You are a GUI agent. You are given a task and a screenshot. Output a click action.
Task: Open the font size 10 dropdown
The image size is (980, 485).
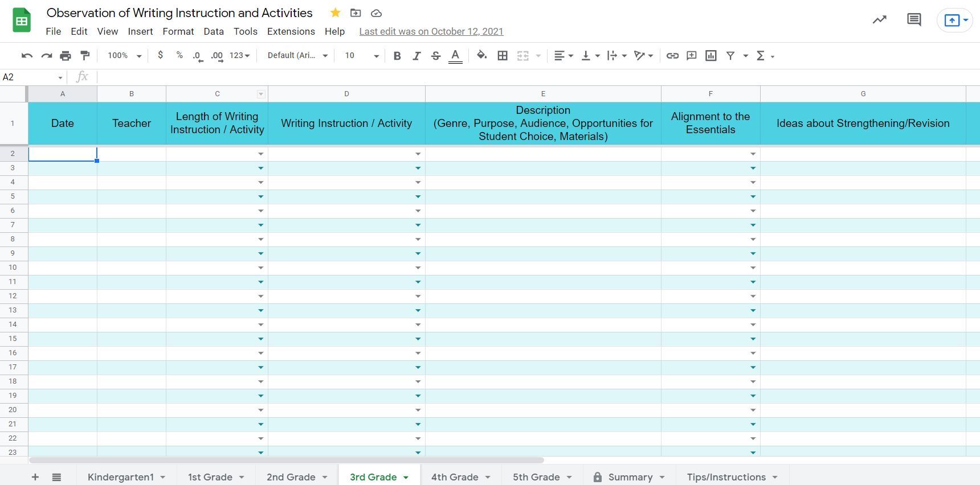(361, 55)
